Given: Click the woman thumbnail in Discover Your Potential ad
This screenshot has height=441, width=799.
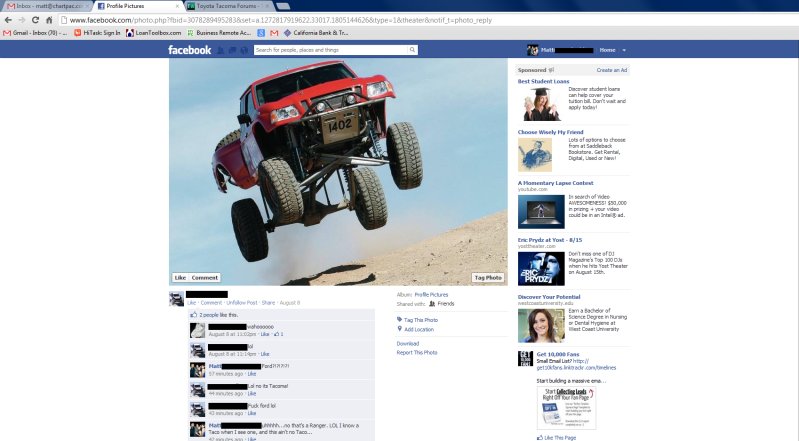Looking at the screenshot, I should [x=541, y=326].
